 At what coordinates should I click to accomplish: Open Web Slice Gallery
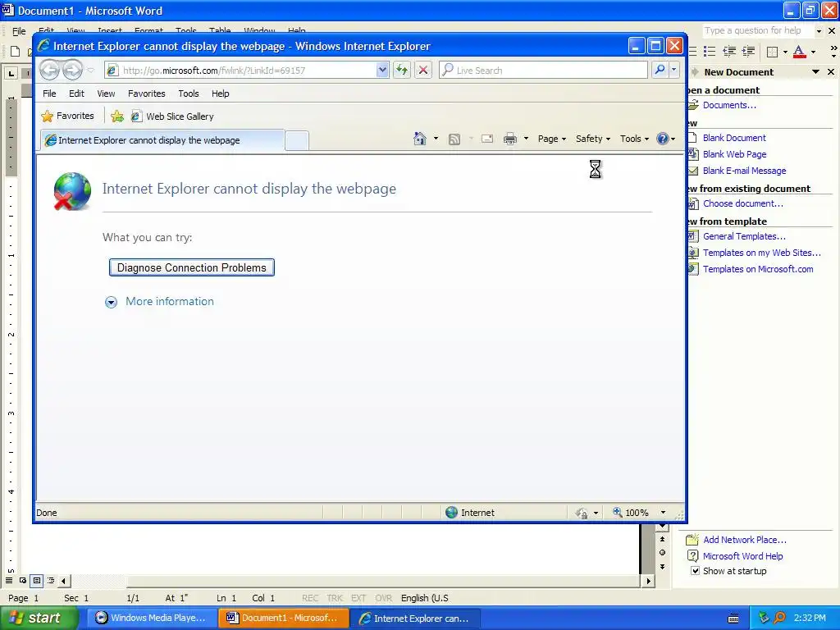[x=172, y=116]
